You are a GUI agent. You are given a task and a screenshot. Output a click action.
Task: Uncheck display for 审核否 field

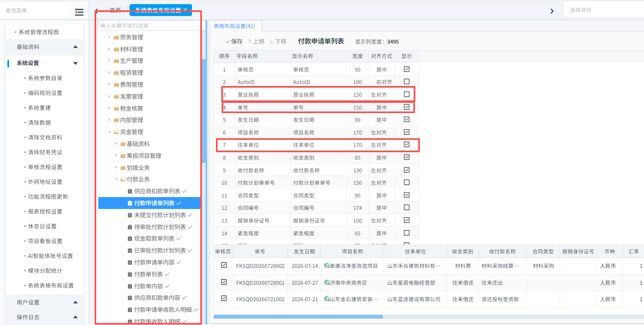(407, 69)
